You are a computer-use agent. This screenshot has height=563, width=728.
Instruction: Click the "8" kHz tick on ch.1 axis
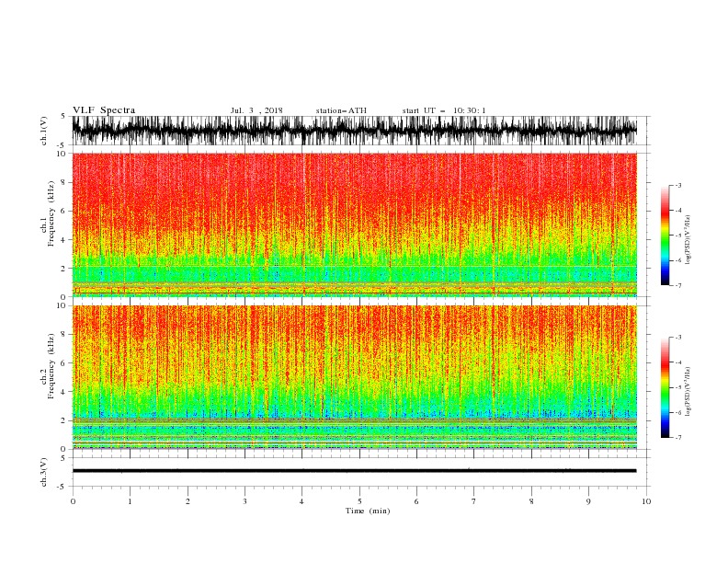tap(63, 182)
